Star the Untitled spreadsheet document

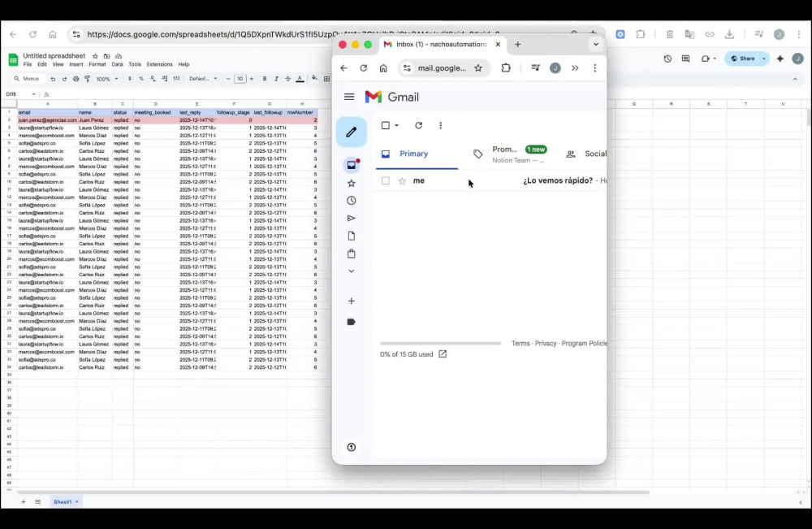point(95,56)
